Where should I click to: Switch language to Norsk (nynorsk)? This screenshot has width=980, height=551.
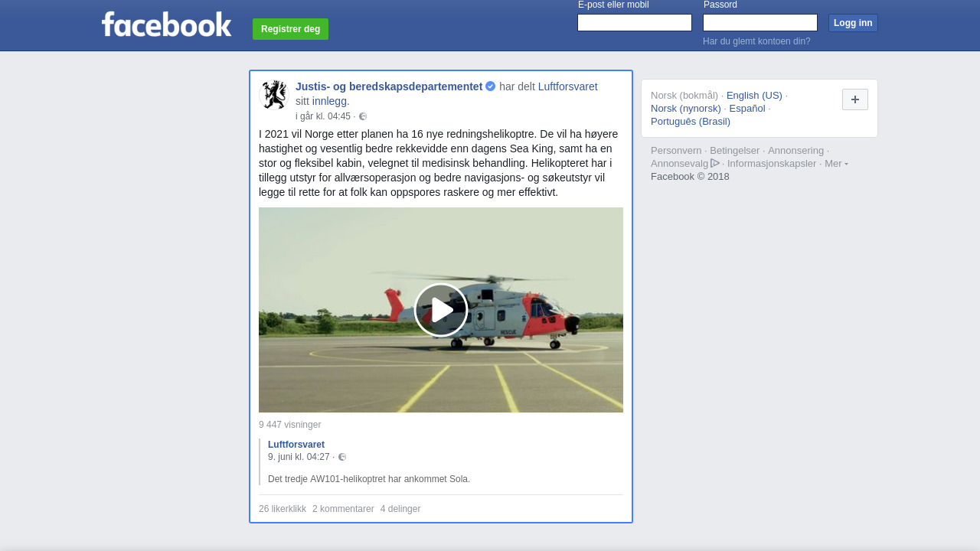[686, 109]
